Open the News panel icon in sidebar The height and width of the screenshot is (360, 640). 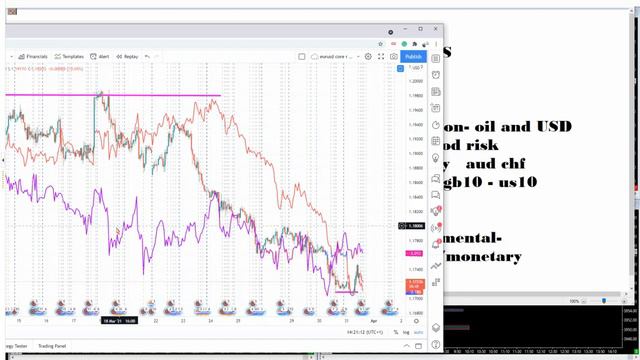436,91
